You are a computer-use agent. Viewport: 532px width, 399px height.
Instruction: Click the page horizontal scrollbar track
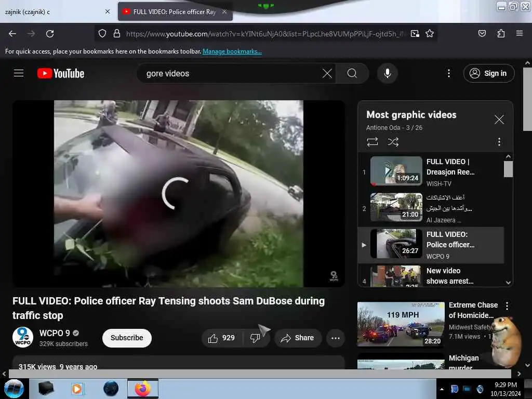coord(260,374)
